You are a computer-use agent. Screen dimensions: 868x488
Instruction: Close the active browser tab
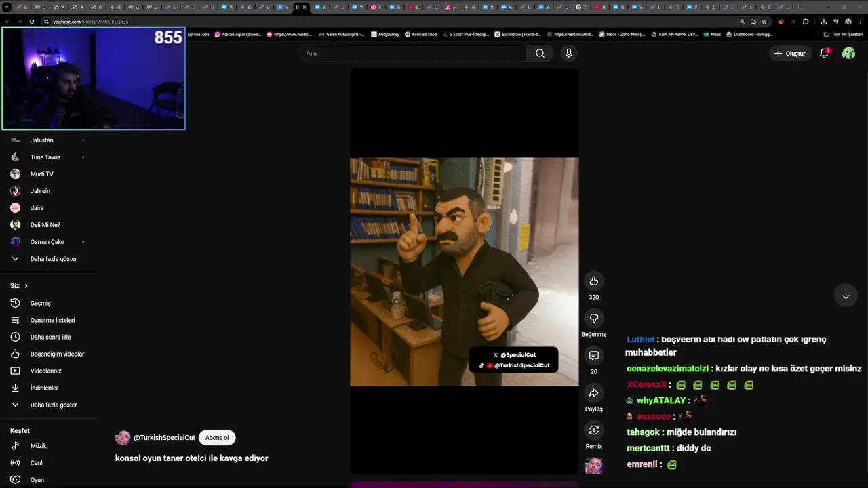coord(304,7)
